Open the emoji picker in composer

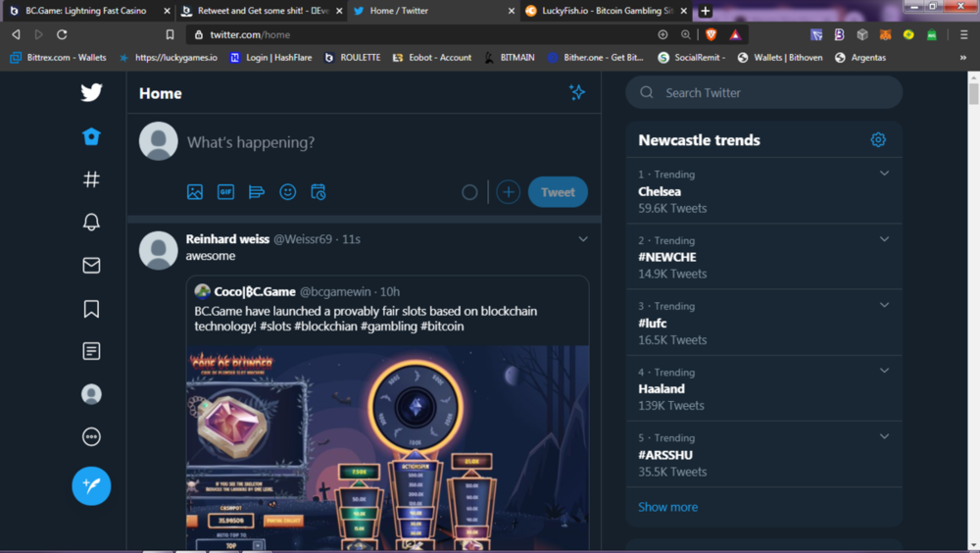click(x=287, y=192)
